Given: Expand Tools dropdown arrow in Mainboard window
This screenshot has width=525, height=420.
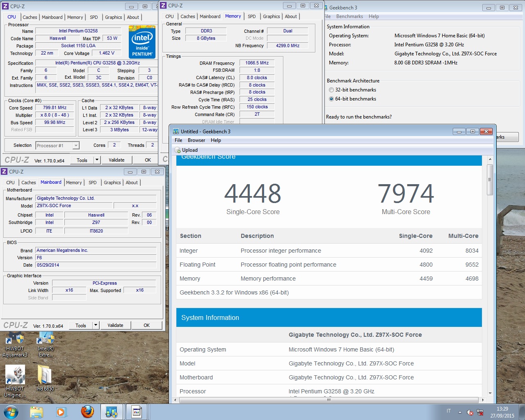Looking at the screenshot, I should pyautogui.click(x=96, y=325).
